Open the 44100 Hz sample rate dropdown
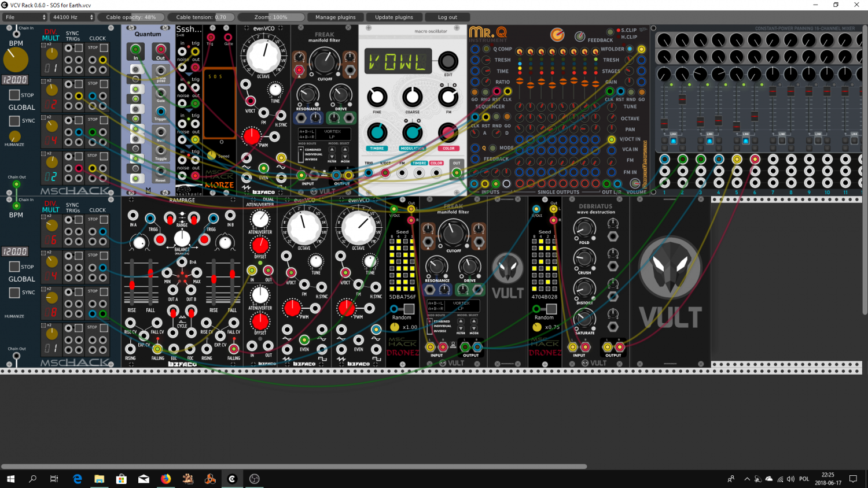Image resolution: width=868 pixels, height=488 pixels. pyautogui.click(x=72, y=17)
